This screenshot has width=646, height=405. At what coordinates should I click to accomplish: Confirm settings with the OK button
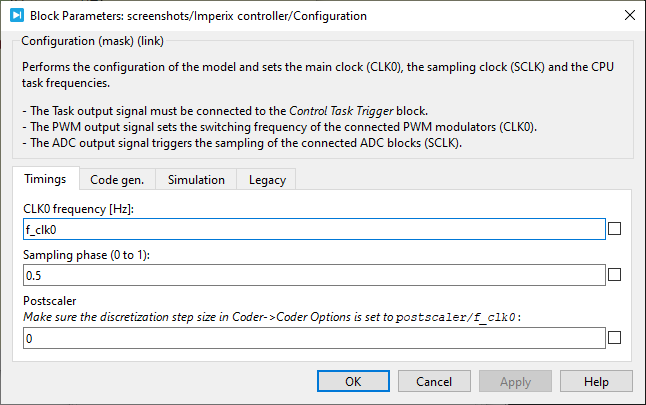point(353,381)
